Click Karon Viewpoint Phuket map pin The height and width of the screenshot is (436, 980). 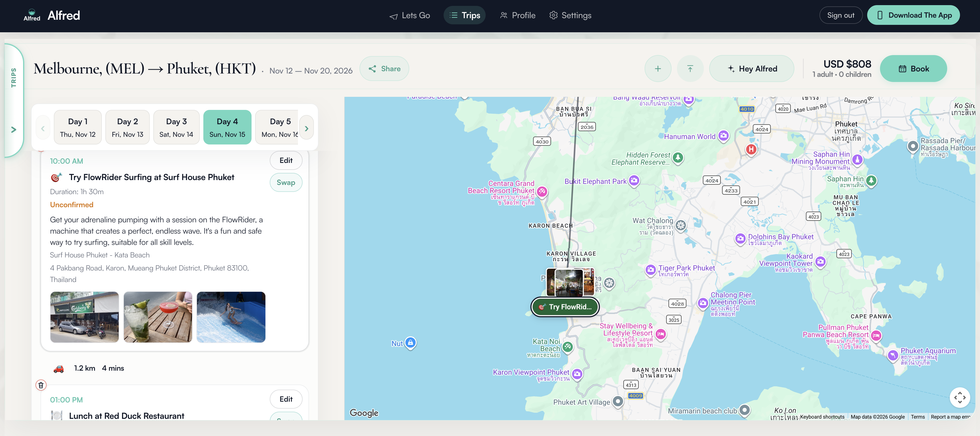[577, 375]
